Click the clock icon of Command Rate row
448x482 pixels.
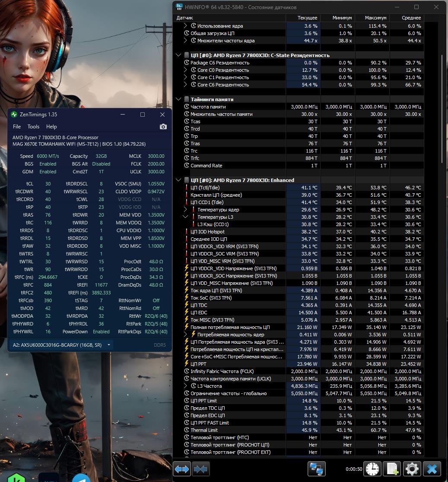(x=186, y=166)
